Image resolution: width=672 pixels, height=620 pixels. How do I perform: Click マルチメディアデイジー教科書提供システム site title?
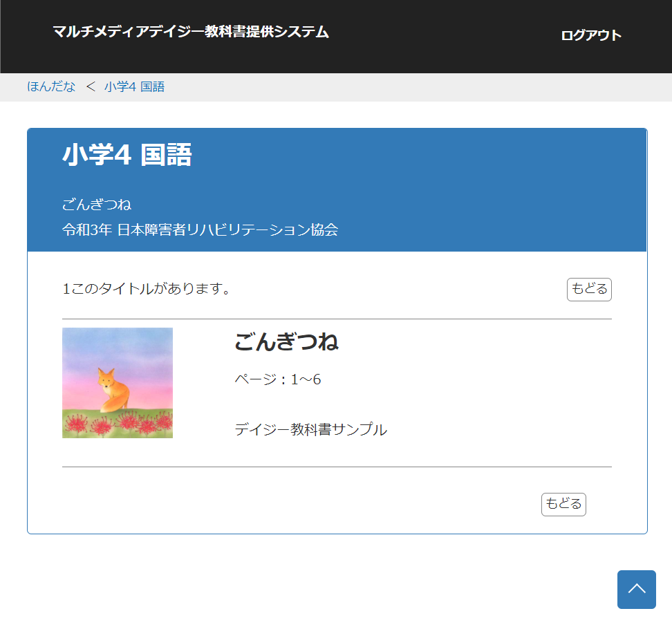click(191, 32)
